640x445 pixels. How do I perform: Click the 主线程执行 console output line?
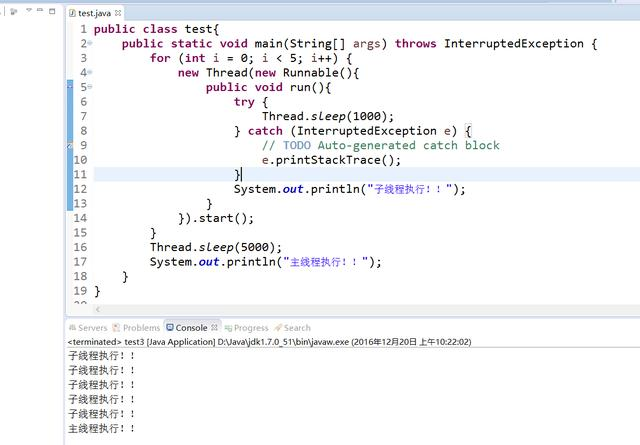(x=101, y=429)
